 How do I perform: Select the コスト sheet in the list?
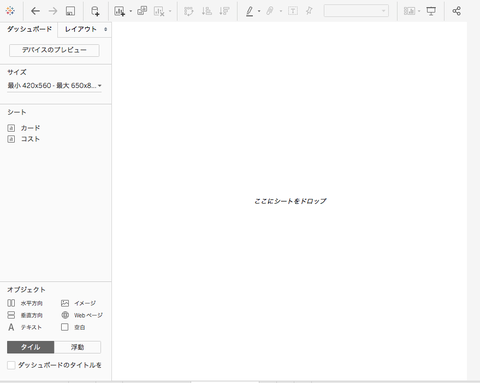30,139
